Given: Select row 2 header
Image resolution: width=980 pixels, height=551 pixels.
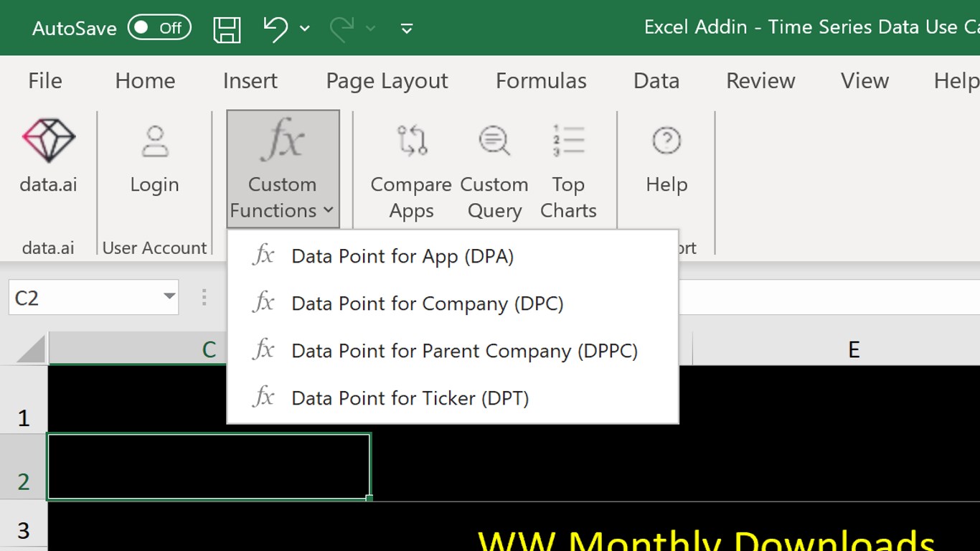Looking at the screenshot, I should click(x=24, y=466).
